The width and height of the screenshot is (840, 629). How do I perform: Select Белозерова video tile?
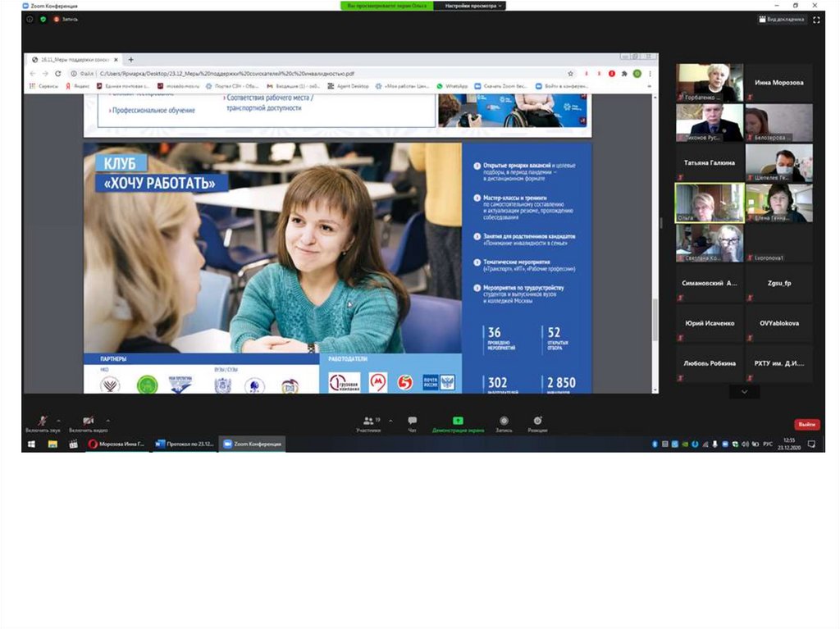[x=779, y=123]
